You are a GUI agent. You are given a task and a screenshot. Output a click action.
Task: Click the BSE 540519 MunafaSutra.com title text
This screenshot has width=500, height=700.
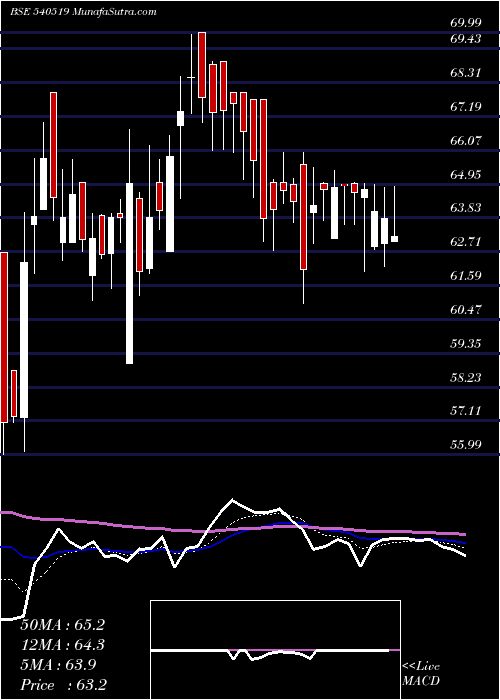pyautogui.click(x=83, y=12)
